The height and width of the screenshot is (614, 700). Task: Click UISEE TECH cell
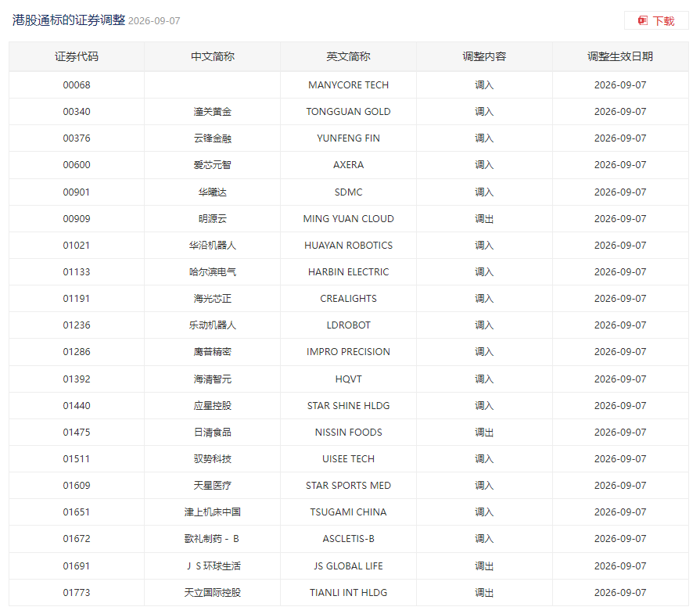[348, 459]
